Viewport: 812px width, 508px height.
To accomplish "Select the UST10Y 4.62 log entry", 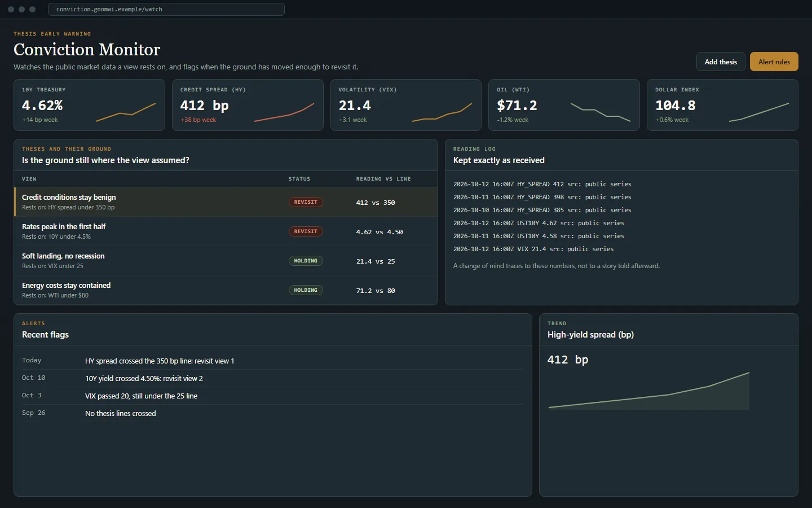I will coord(539,223).
